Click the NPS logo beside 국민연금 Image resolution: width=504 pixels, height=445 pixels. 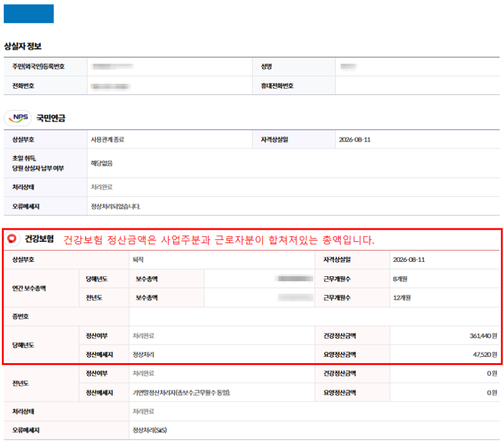(x=18, y=118)
